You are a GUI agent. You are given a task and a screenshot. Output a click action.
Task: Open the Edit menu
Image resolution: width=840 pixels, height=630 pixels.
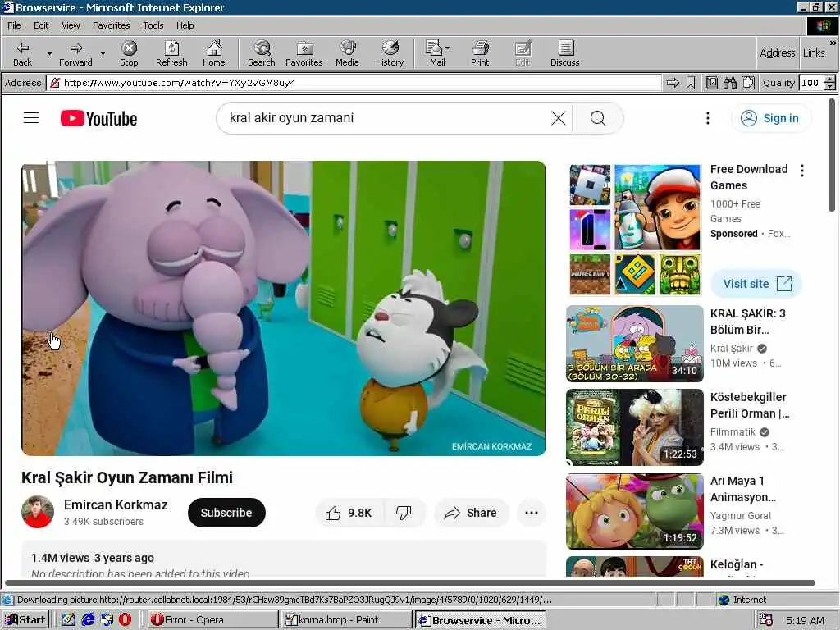(41, 25)
